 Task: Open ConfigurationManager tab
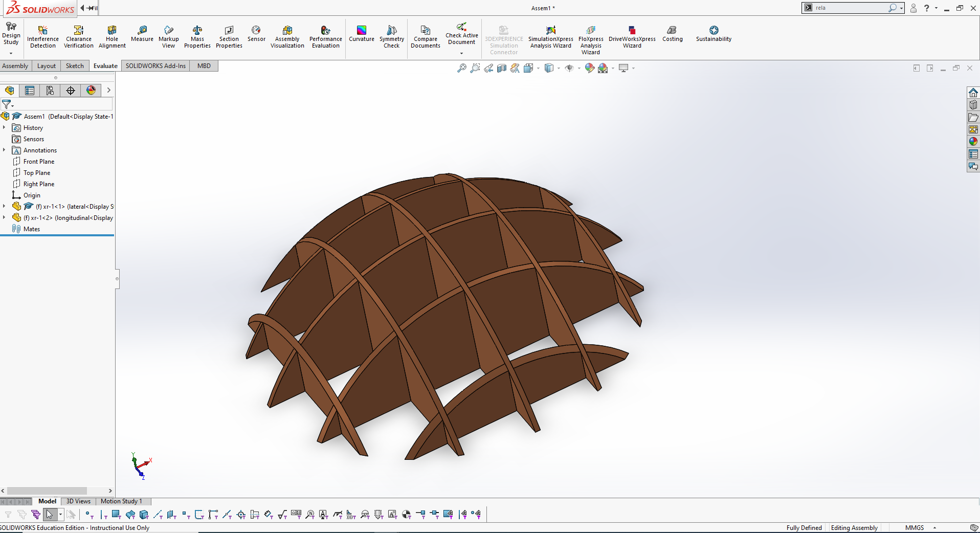pos(50,91)
